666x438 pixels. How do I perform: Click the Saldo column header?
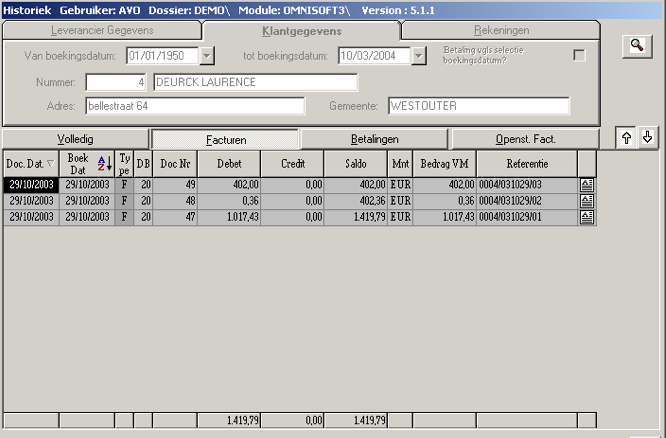click(356, 164)
